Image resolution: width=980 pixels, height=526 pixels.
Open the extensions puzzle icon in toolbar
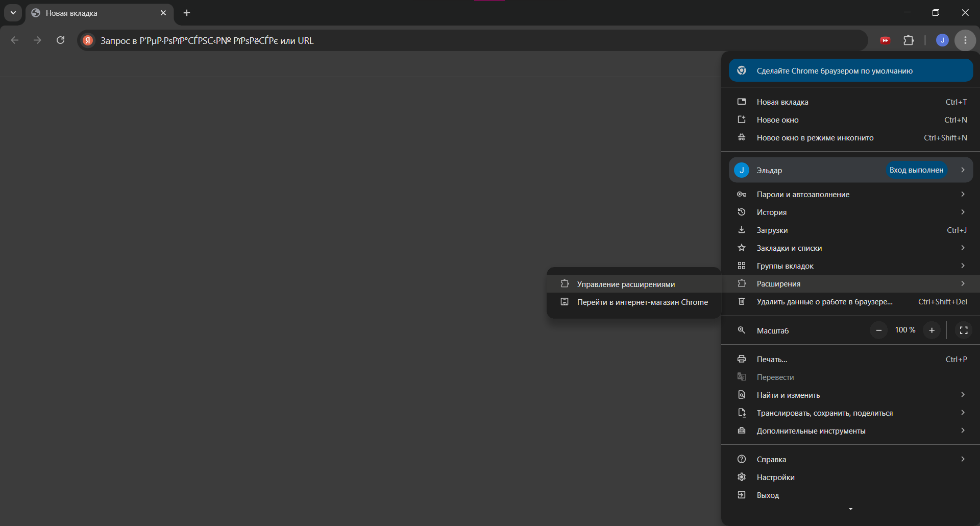[x=909, y=40]
